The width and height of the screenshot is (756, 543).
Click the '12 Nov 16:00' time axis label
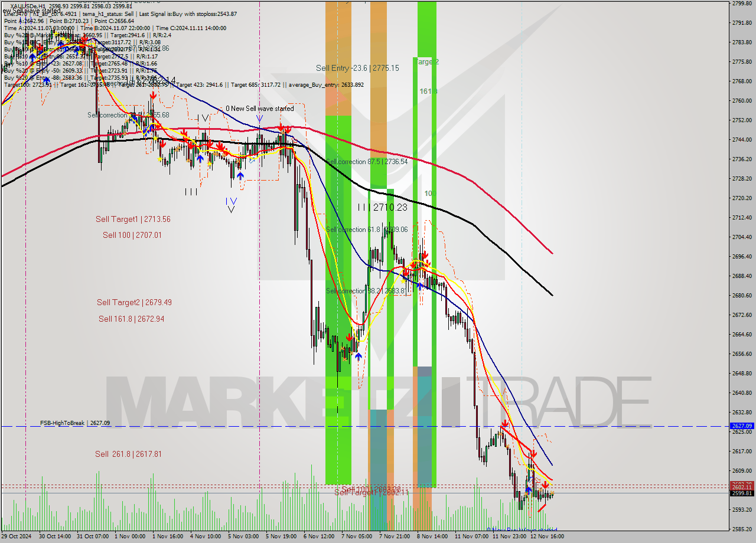pos(548,537)
